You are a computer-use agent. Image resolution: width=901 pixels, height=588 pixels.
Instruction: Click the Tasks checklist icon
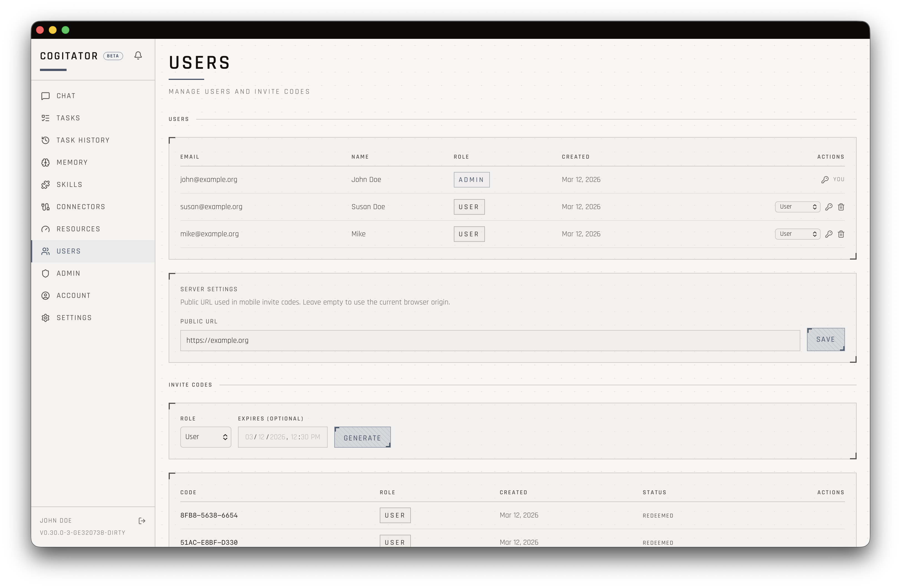pos(45,118)
